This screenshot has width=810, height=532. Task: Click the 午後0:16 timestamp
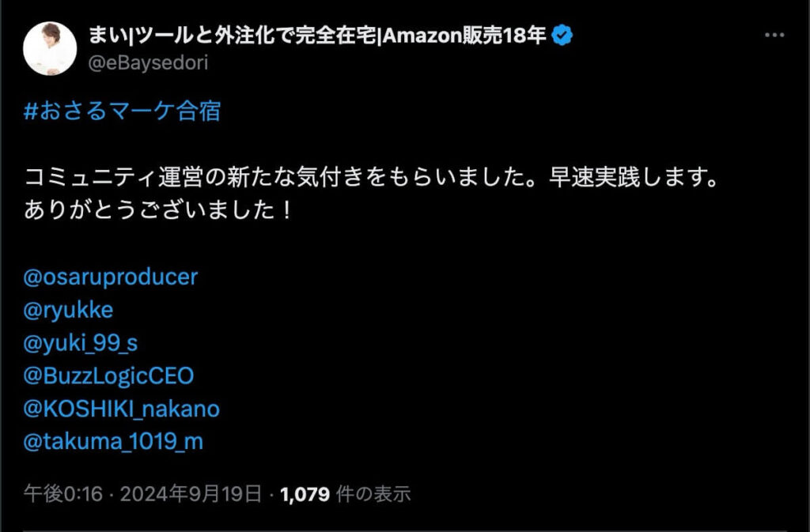(63, 494)
